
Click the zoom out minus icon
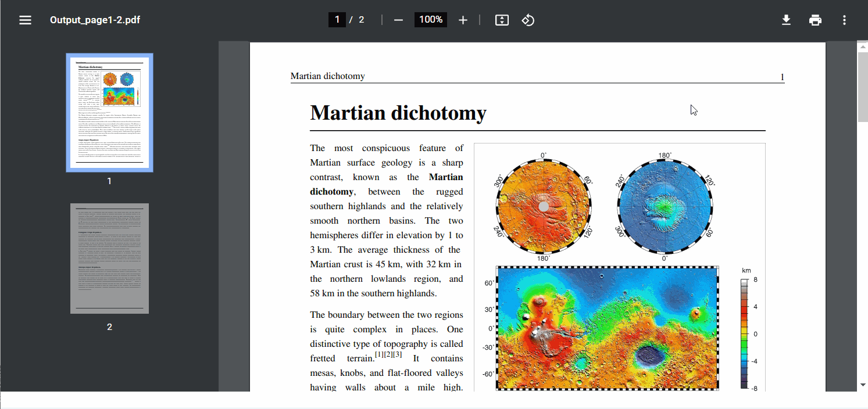point(398,20)
